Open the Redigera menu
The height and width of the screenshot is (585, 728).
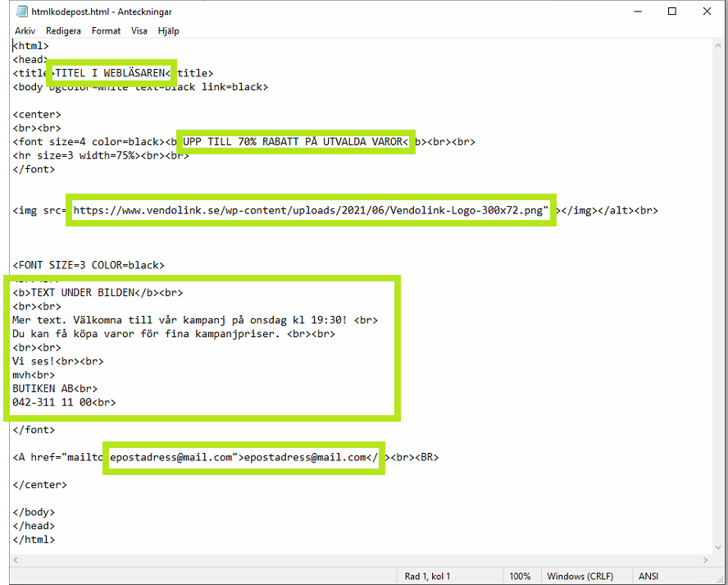point(63,30)
